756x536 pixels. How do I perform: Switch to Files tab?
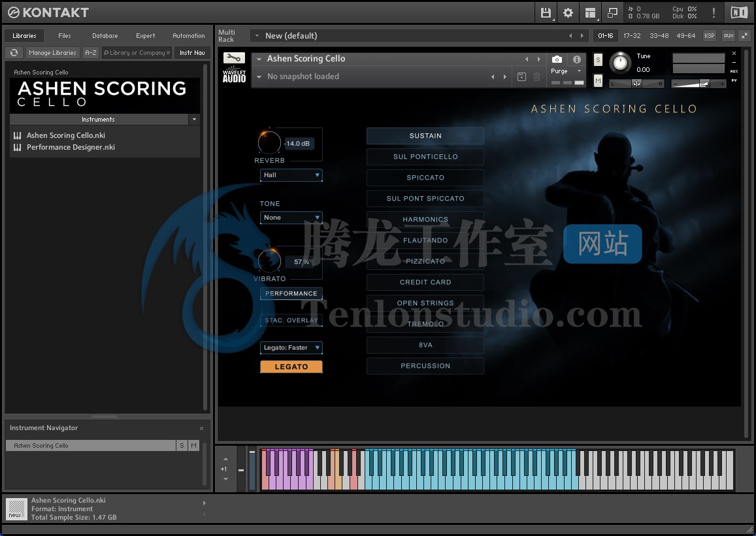point(65,36)
